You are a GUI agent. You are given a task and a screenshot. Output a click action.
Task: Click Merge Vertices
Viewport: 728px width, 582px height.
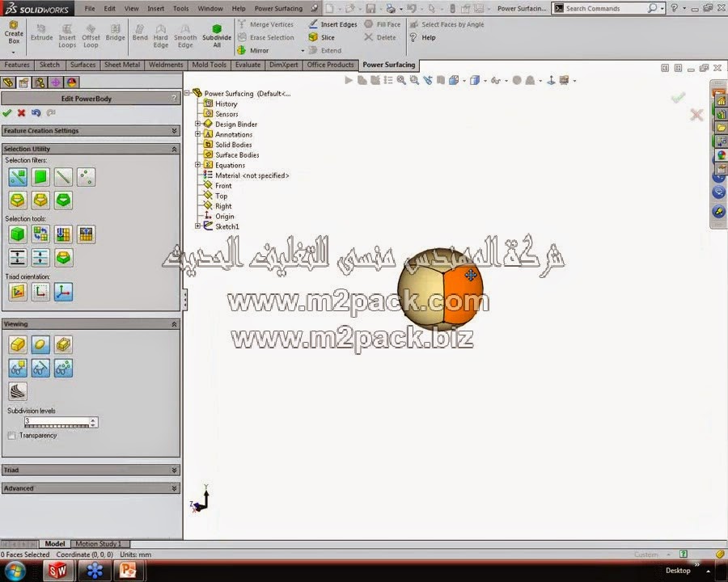[x=266, y=24]
